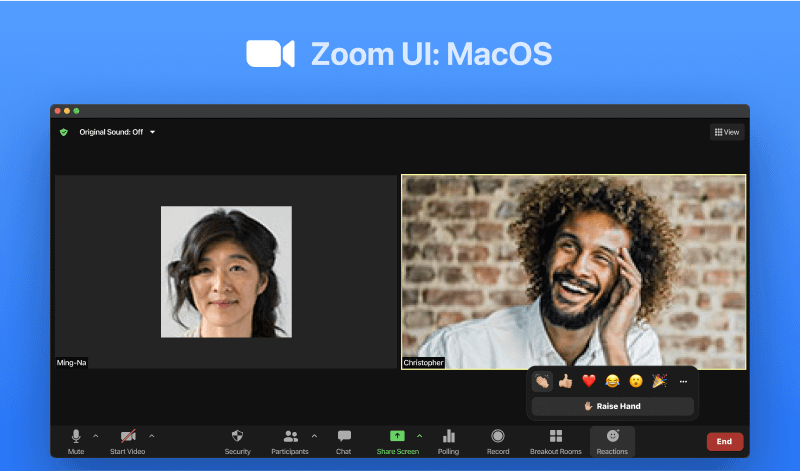The height and width of the screenshot is (471, 800).
Task: Expand audio options arrow next to Mute
Action: pyautogui.click(x=95, y=436)
